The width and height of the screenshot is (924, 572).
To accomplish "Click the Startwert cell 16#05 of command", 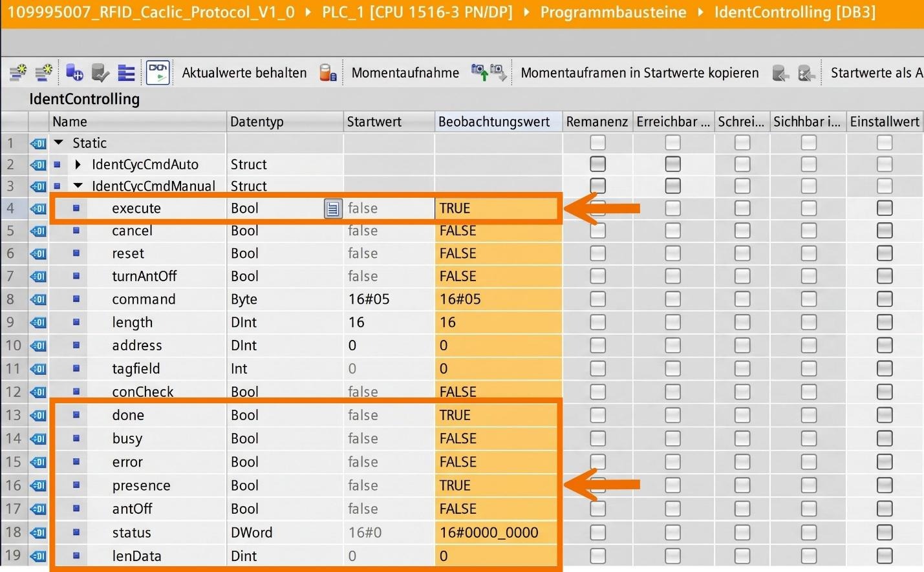I will [389, 299].
